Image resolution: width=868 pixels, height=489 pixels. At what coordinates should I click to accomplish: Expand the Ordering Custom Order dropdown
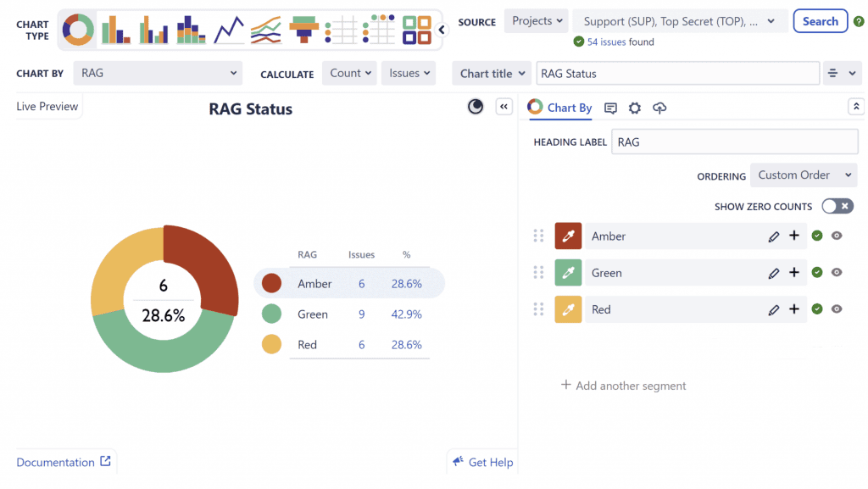[804, 175]
